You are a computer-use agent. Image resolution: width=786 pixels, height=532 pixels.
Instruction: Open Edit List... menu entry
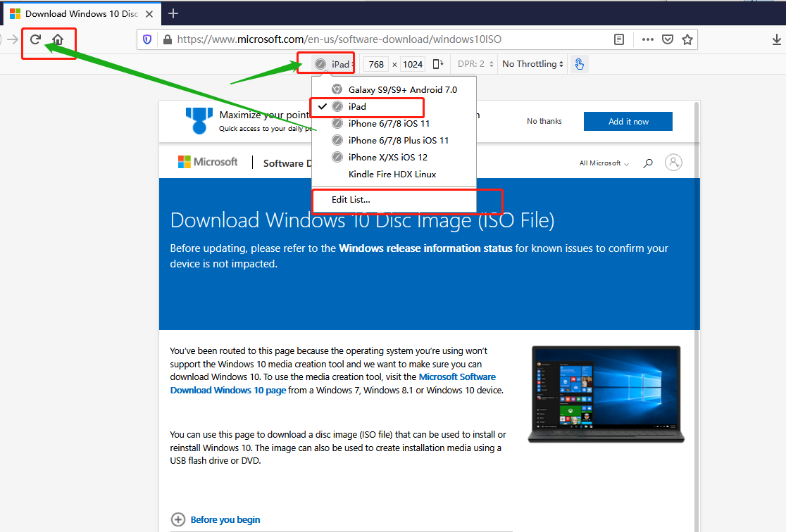pos(394,199)
